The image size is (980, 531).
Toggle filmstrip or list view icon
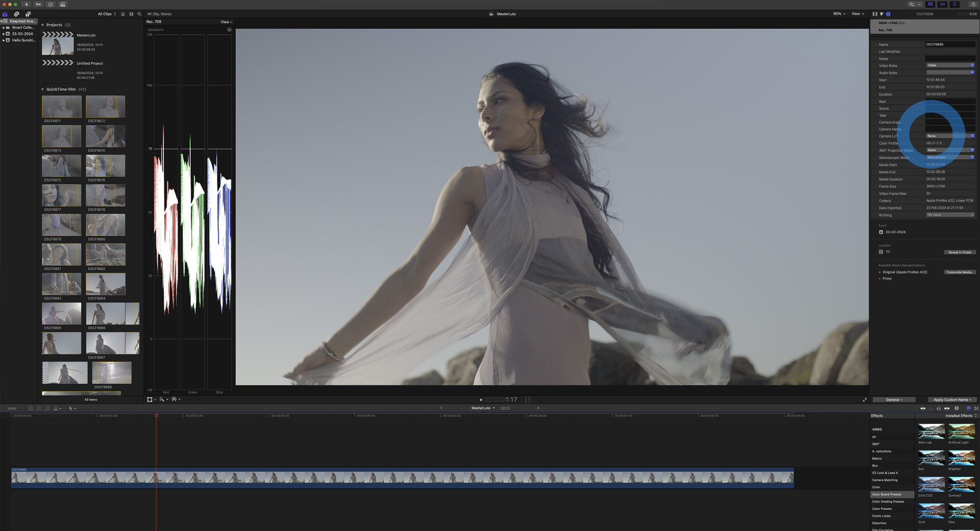(x=123, y=14)
